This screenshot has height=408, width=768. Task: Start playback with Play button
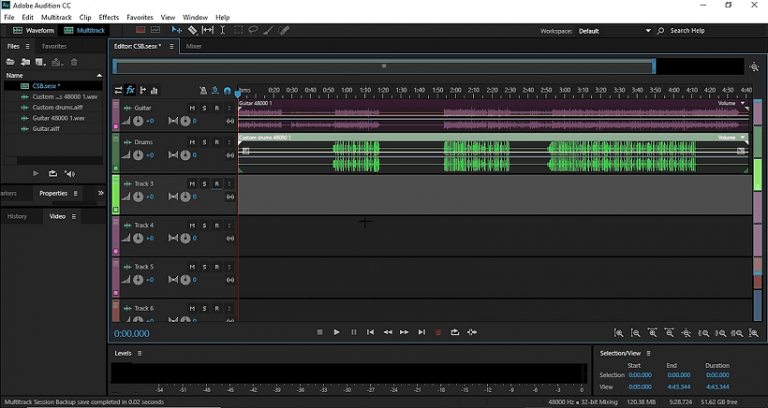point(336,332)
